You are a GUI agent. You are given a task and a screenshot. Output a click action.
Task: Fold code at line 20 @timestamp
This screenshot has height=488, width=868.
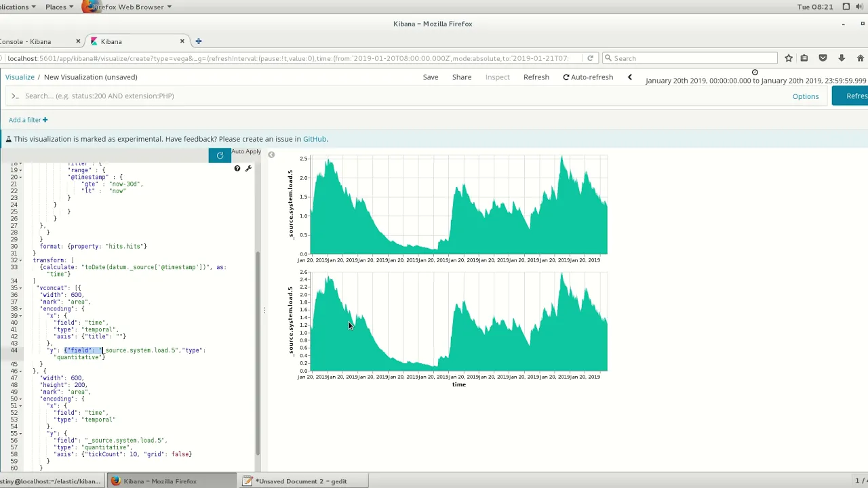pos(22,177)
